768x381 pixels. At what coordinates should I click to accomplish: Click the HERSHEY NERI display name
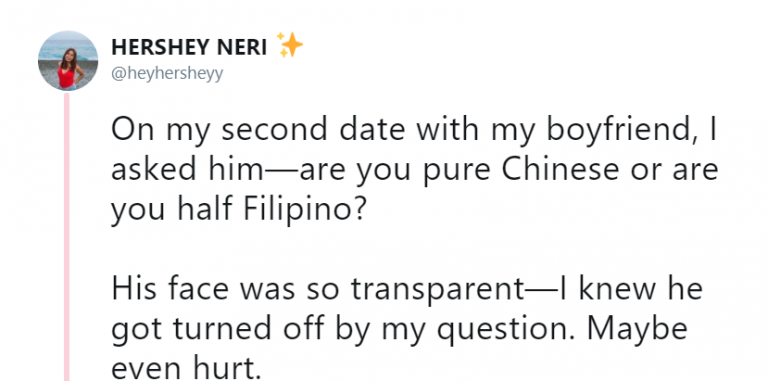click(189, 48)
